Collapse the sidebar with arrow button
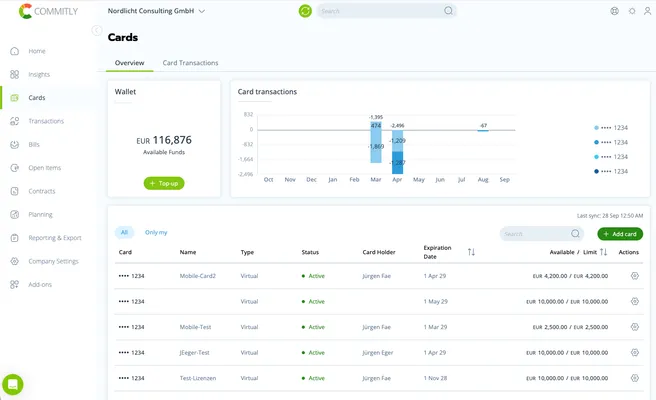 pyautogui.click(x=97, y=30)
